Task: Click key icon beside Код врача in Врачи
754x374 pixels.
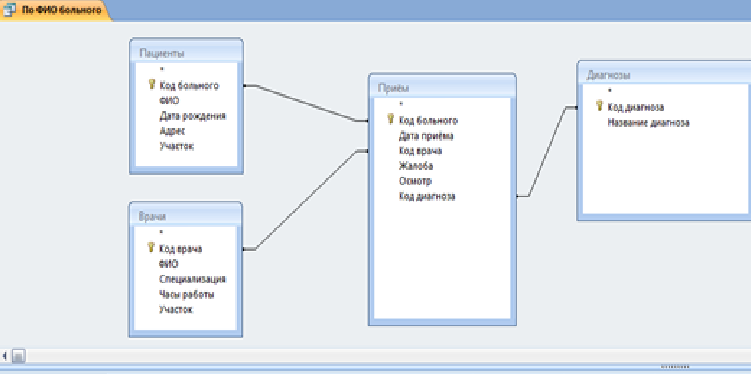Action: (151, 248)
